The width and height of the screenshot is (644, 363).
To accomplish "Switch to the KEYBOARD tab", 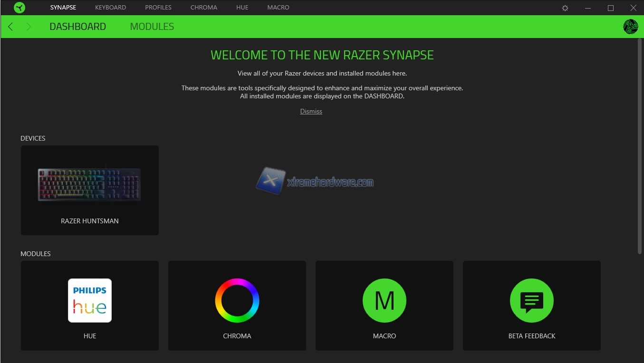I will (110, 8).
